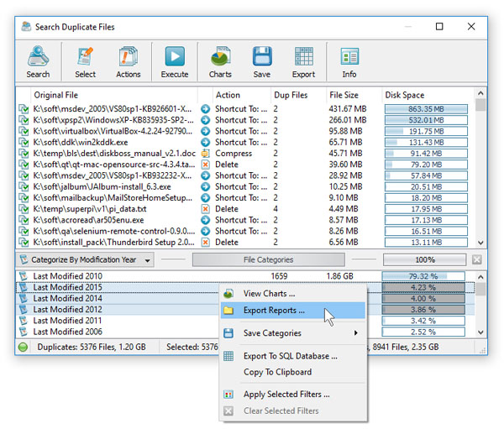504x429 pixels.
Task: Click the 100% filter button
Action: 424,259
